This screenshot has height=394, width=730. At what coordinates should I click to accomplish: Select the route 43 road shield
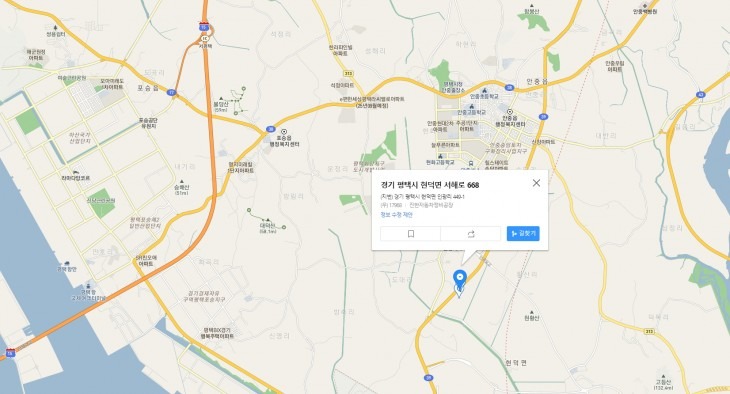tap(701, 95)
